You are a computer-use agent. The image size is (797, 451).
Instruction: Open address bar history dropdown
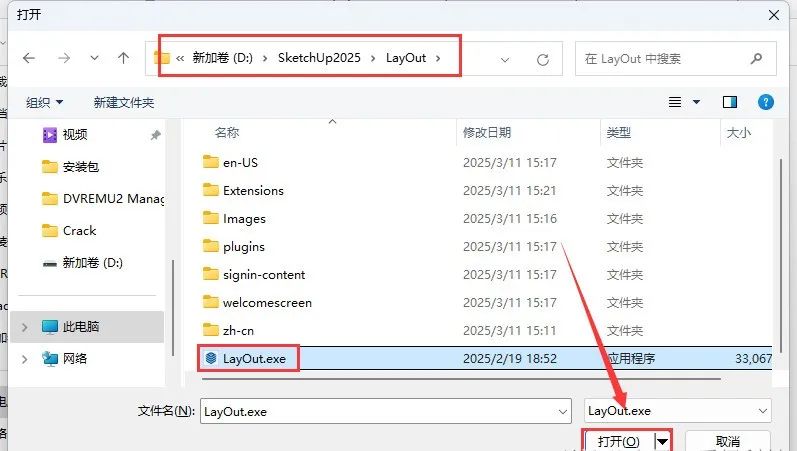(x=505, y=60)
